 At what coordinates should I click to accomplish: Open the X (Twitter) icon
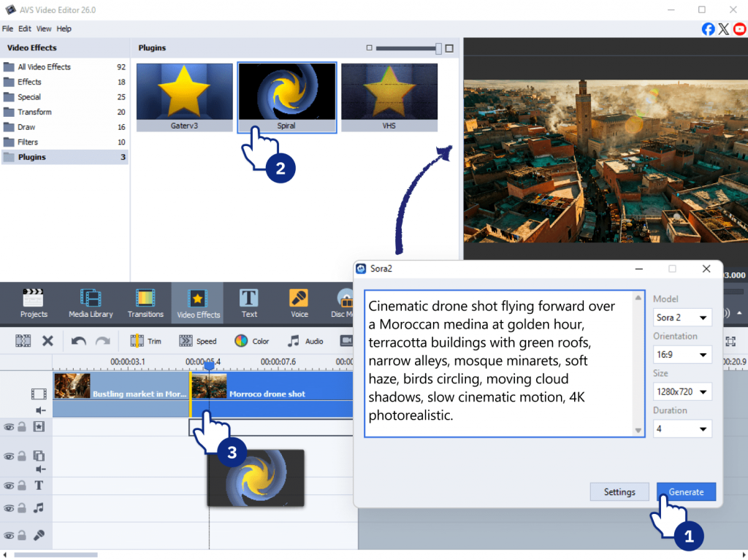point(724,29)
